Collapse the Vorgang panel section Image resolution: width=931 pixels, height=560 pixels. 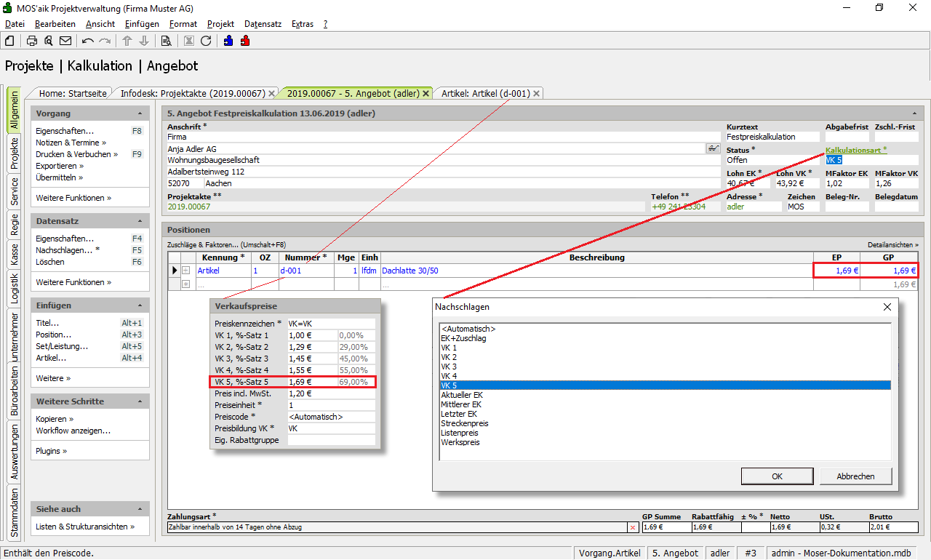point(140,113)
